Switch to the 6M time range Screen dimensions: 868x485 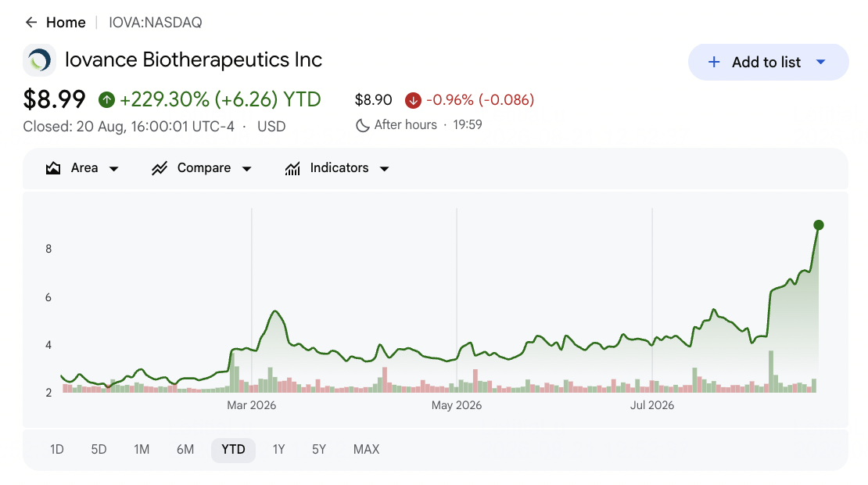pos(185,450)
